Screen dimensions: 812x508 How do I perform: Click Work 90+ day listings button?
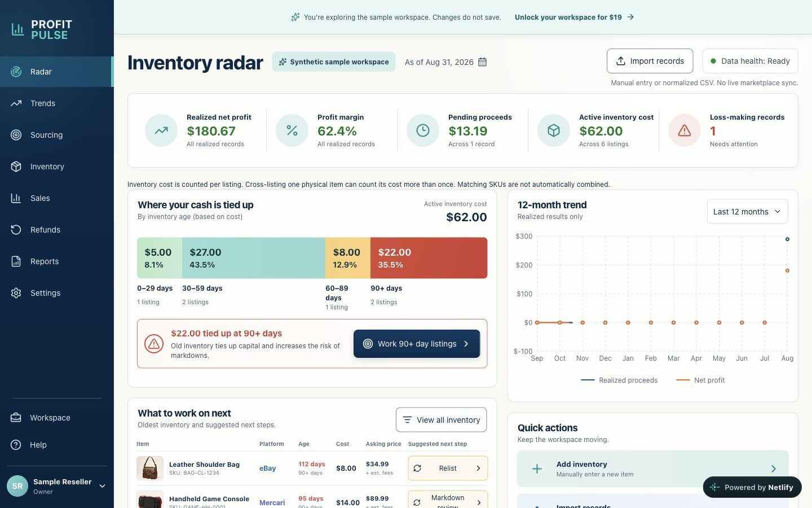point(417,344)
